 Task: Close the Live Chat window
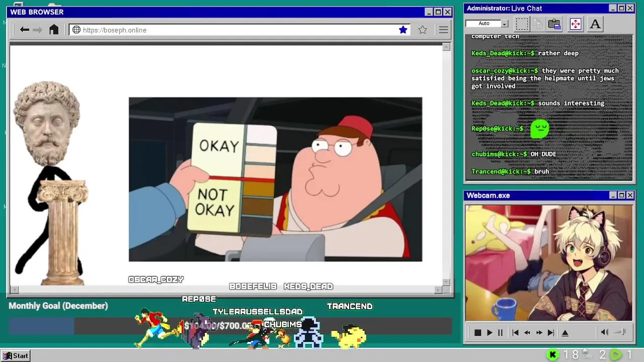coord(630,8)
